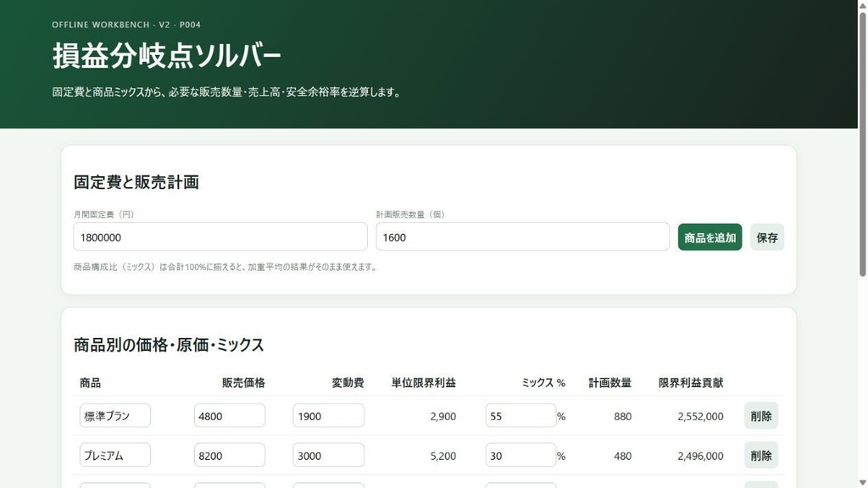Click the OFFLINE WORKBENCH · V2 · P004 label

126,25
